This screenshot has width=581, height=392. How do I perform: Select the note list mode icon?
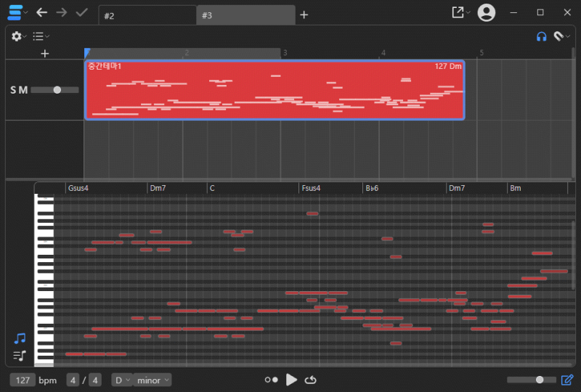(20, 356)
